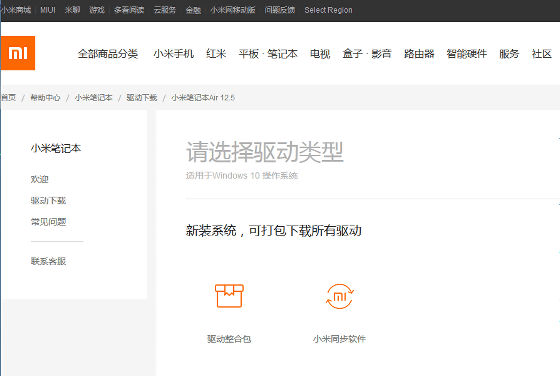
Task: Select 欢迎 in the sidebar
Action: click(x=39, y=179)
